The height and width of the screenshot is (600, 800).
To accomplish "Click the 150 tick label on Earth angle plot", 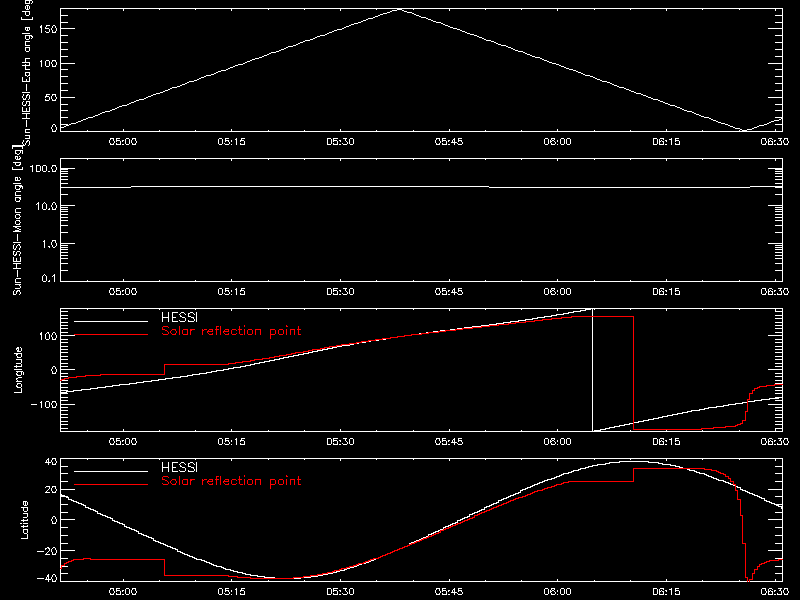I will [47, 29].
